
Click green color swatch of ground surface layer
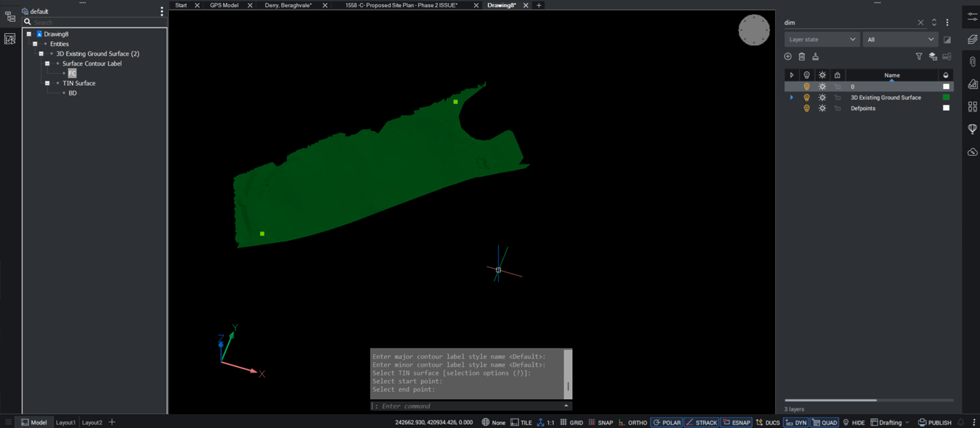[946, 97]
